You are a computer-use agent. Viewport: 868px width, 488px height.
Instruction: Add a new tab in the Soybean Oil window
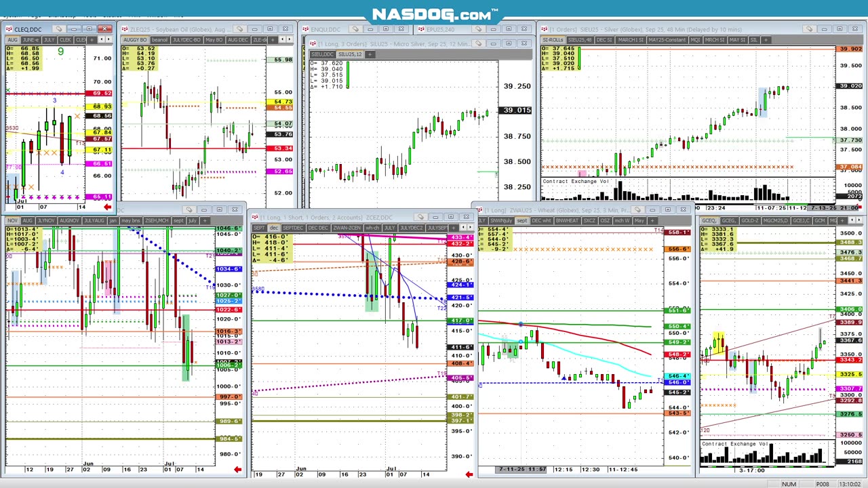(272, 39)
